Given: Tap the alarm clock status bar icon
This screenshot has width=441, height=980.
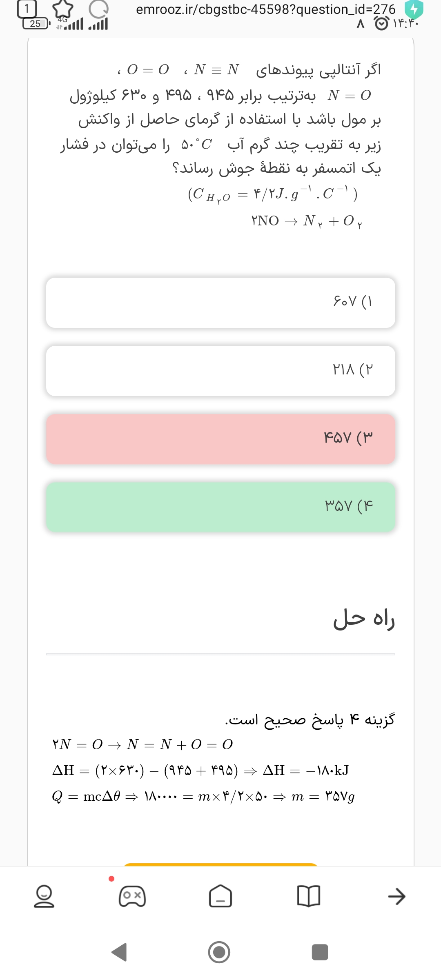Looking at the screenshot, I should [382, 24].
